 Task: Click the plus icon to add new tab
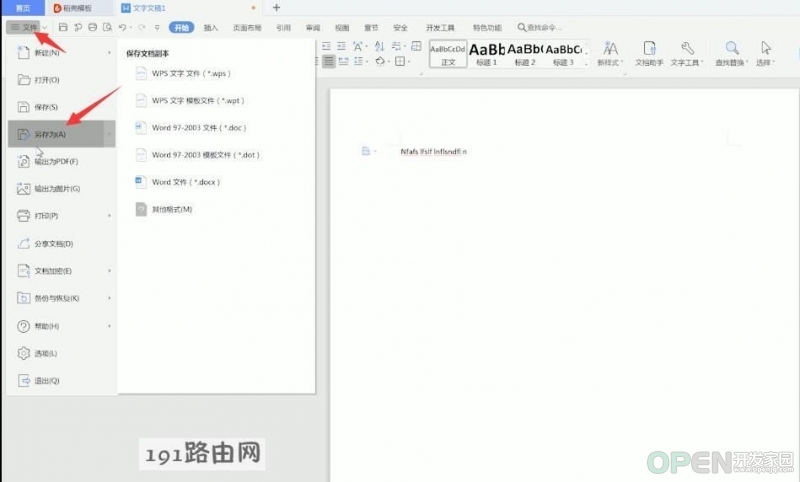(x=276, y=8)
